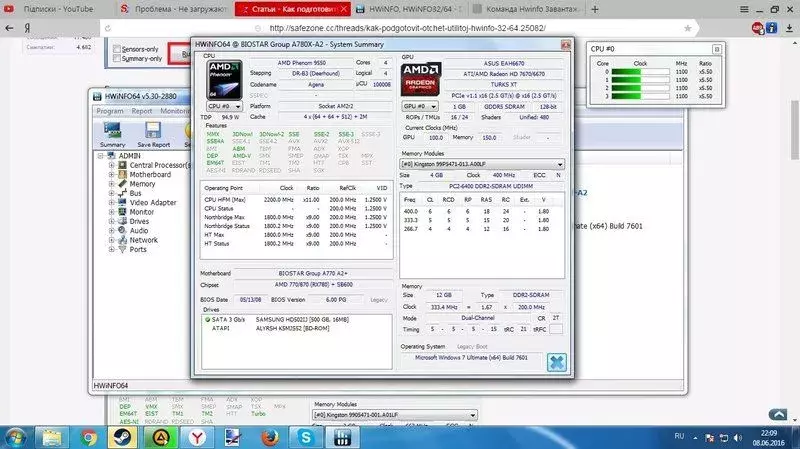
Task: Click the blue info extension icon
Action: [x=771, y=28]
